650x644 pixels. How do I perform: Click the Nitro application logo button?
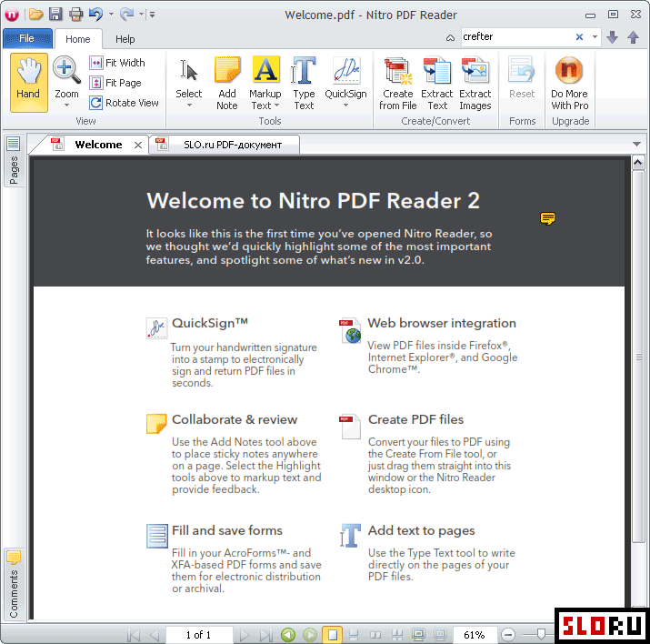pyautogui.click(x=12, y=15)
